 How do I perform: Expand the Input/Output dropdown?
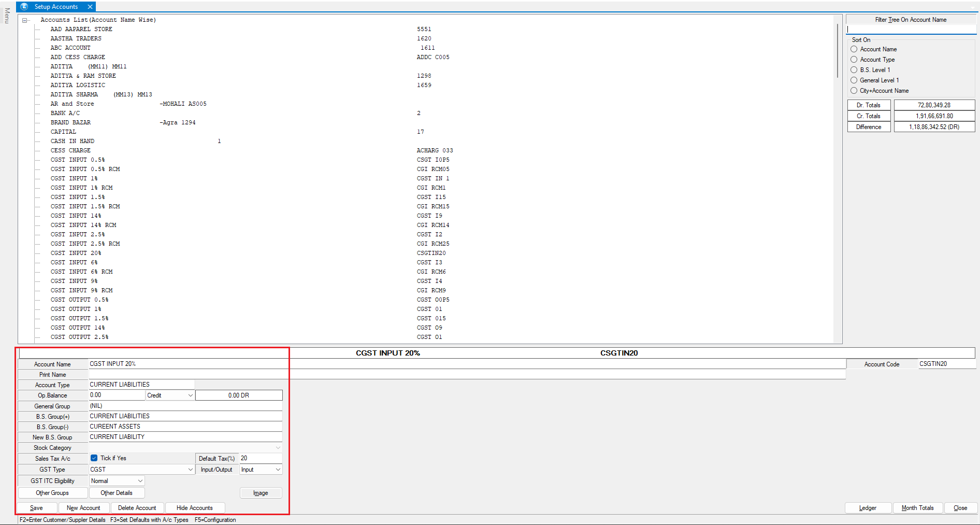tap(278, 470)
